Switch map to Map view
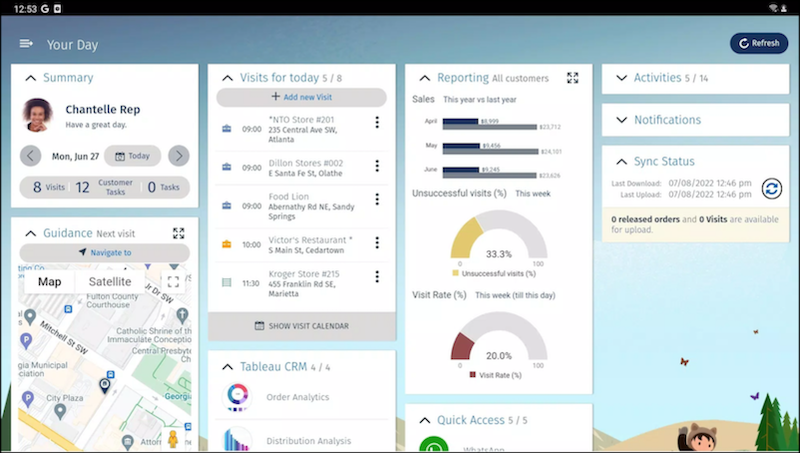Image resolution: width=800 pixels, height=453 pixels. [x=49, y=282]
